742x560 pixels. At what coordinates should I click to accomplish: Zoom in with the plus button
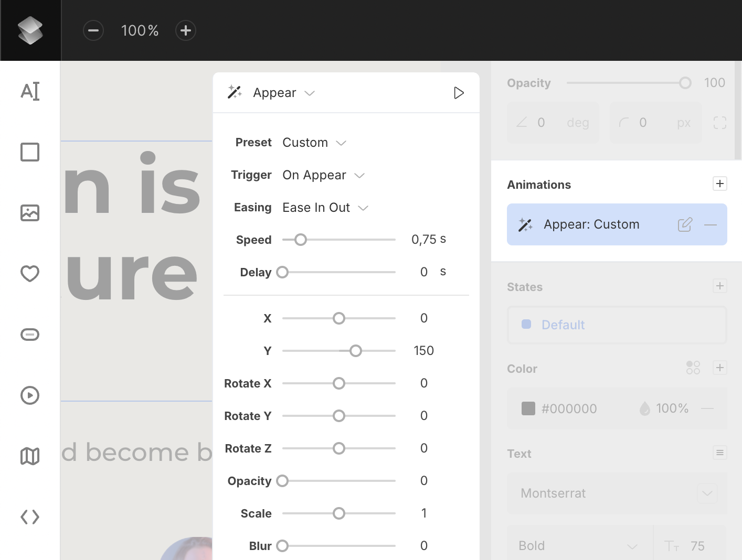[186, 30]
